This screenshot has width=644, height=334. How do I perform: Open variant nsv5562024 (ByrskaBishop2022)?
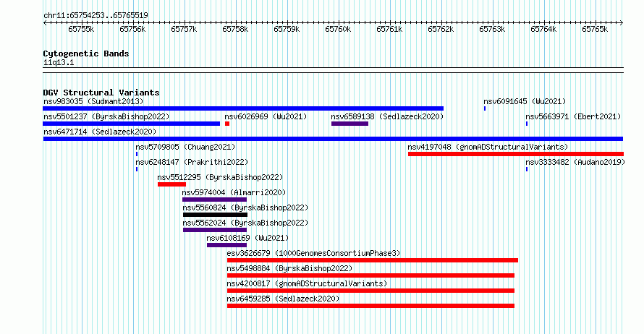(245, 223)
